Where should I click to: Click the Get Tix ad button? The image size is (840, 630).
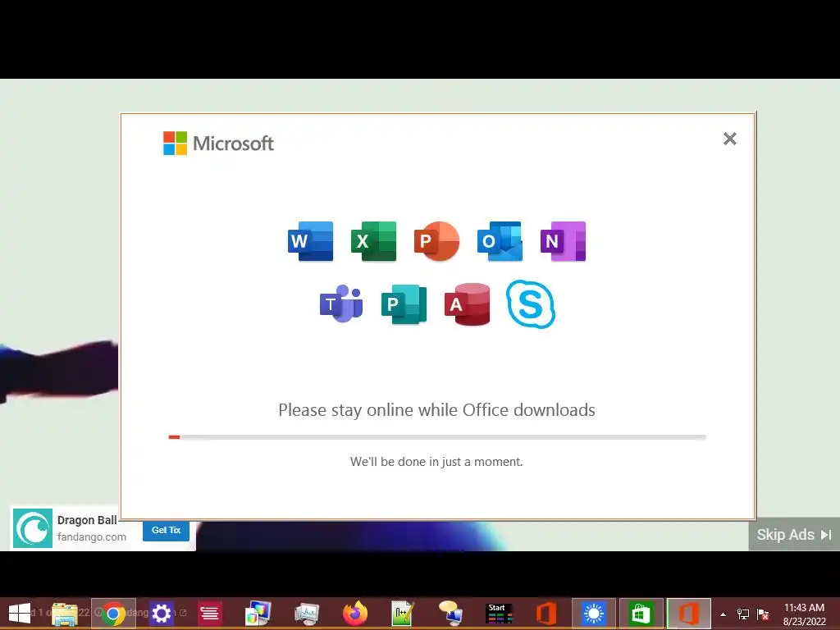point(166,530)
